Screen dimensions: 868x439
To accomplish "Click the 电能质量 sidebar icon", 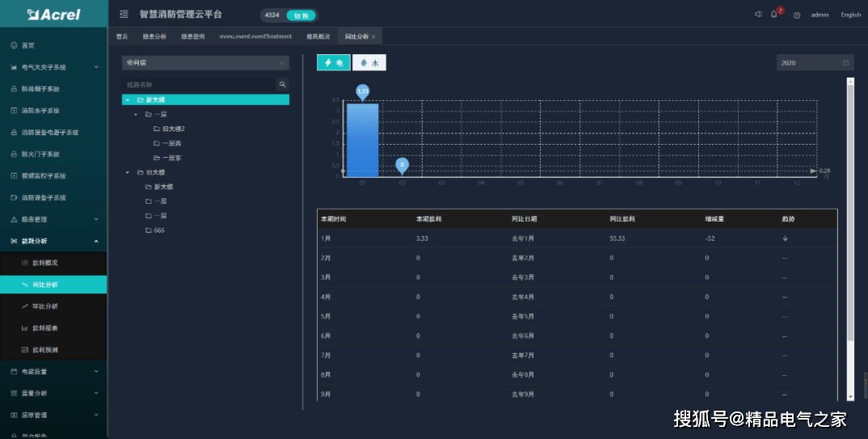I will [x=14, y=371].
